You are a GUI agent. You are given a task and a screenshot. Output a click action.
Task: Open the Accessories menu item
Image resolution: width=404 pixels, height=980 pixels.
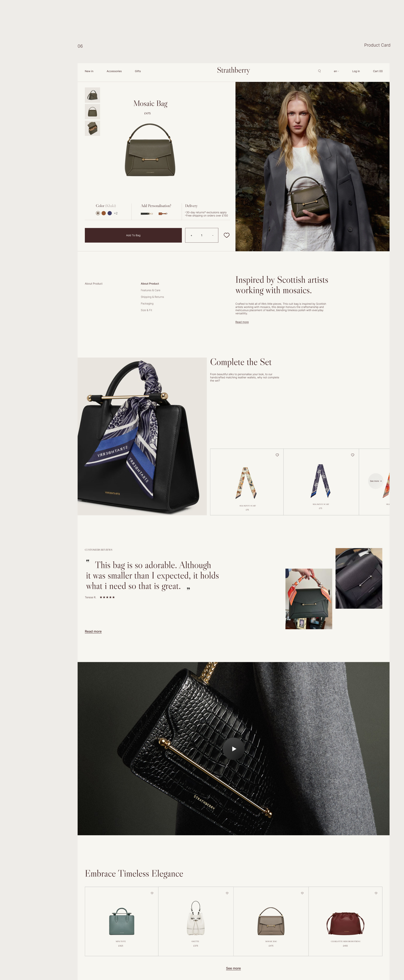point(114,71)
